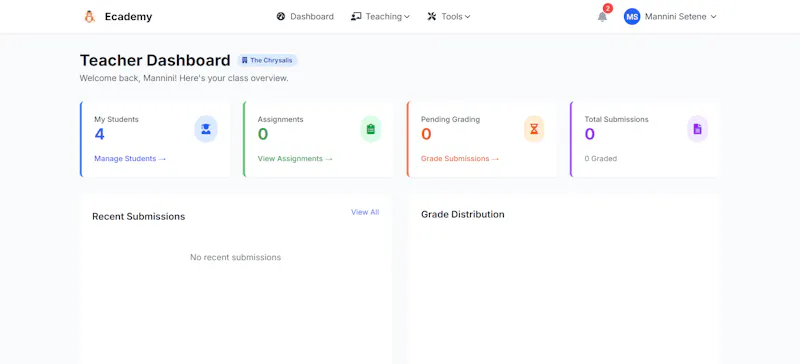Click the My Students card label

(x=116, y=119)
